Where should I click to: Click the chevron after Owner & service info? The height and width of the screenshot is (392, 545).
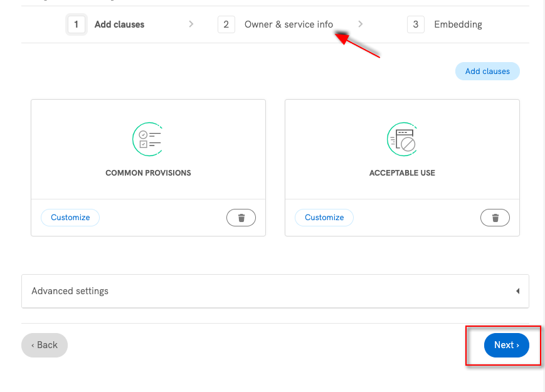pos(360,24)
